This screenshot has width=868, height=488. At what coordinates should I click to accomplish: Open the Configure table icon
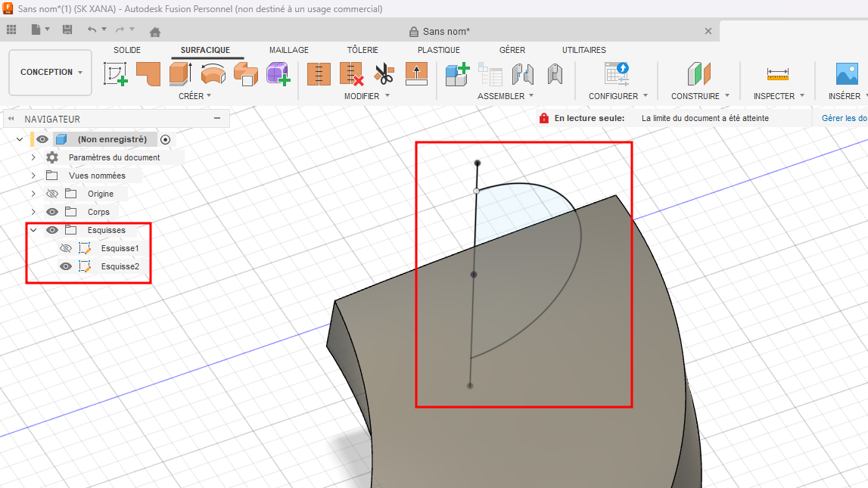pyautogui.click(x=617, y=73)
